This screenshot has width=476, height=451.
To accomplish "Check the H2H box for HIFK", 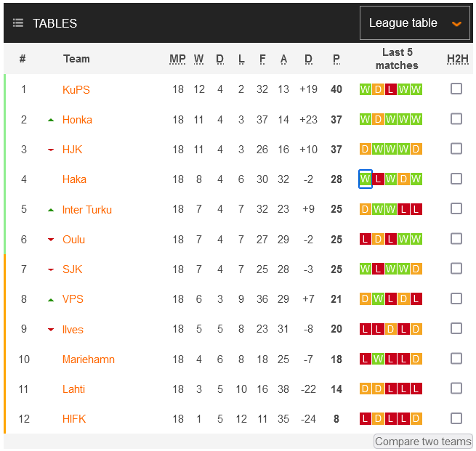I will [456, 418].
